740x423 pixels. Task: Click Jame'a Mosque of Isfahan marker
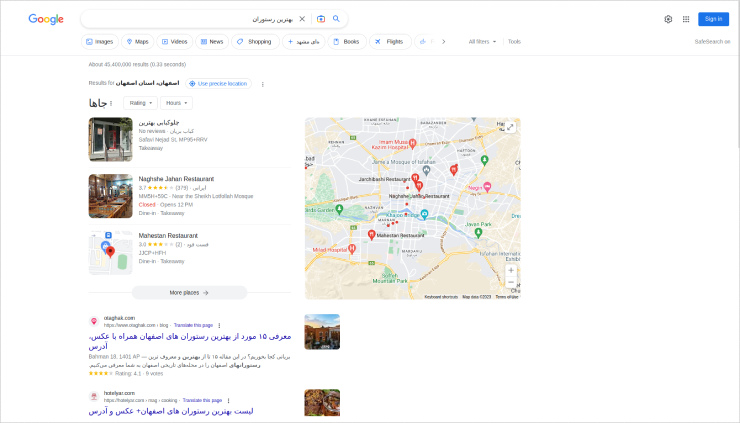(x=426, y=169)
